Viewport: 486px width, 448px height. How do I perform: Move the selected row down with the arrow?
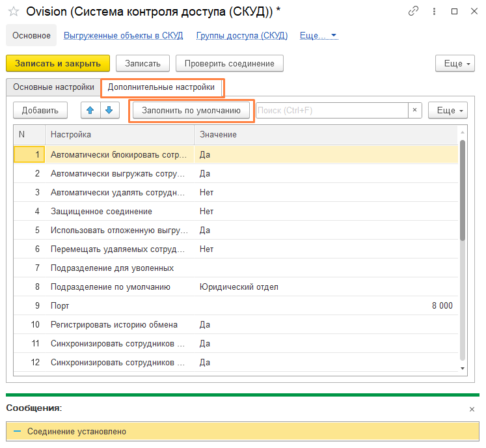coord(109,110)
